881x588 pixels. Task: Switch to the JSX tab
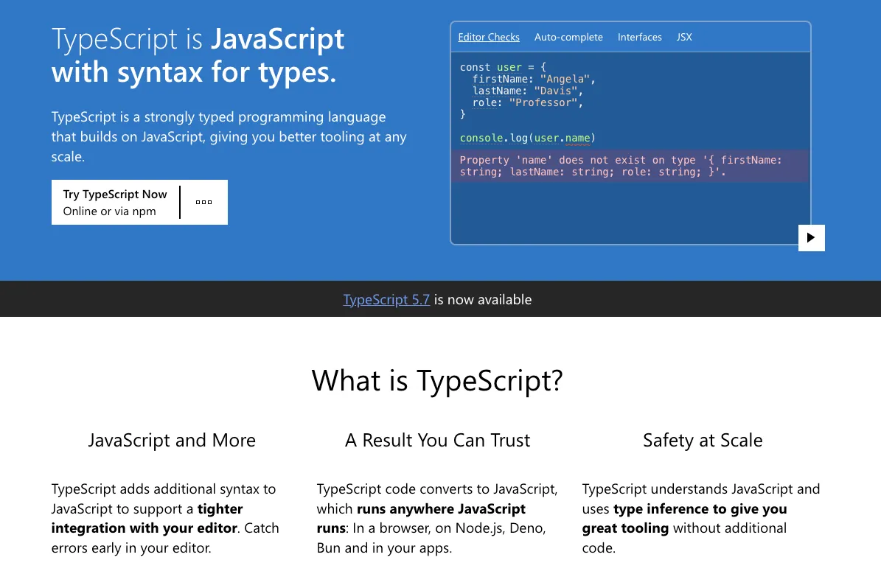(x=683, y=37)
